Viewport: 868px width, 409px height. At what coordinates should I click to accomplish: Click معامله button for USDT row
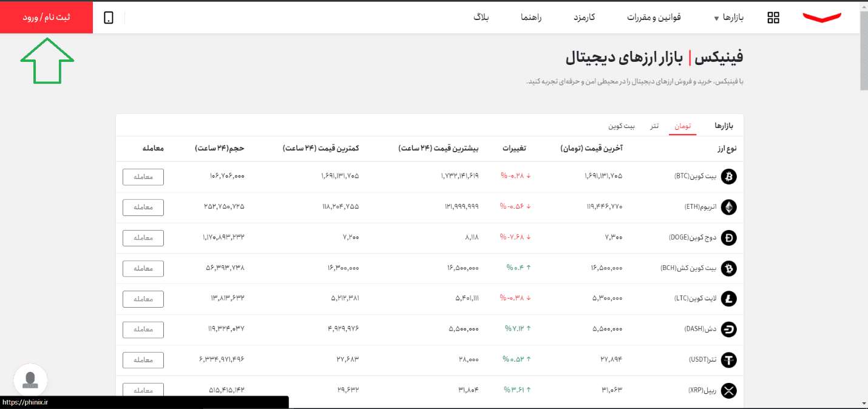(x=143, y=360)
